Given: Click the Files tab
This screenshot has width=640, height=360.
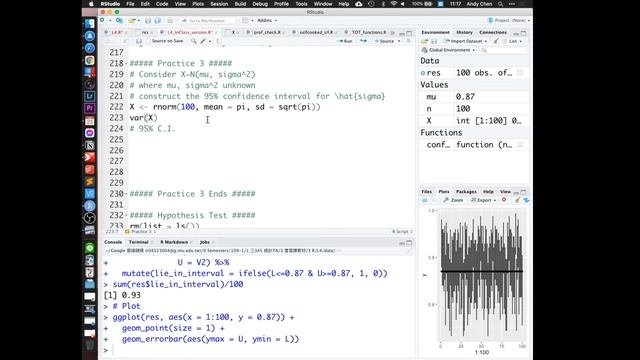Looking at the screenshot, I should click(427, 192).
